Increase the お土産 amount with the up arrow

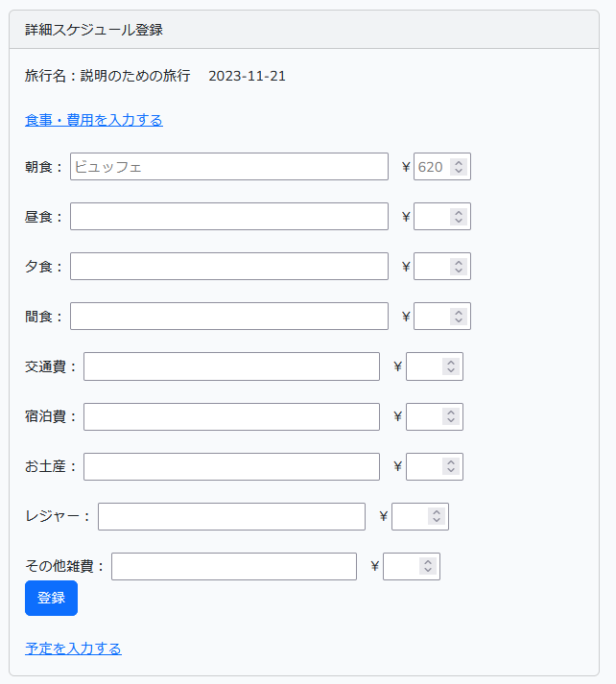point(451,462)
